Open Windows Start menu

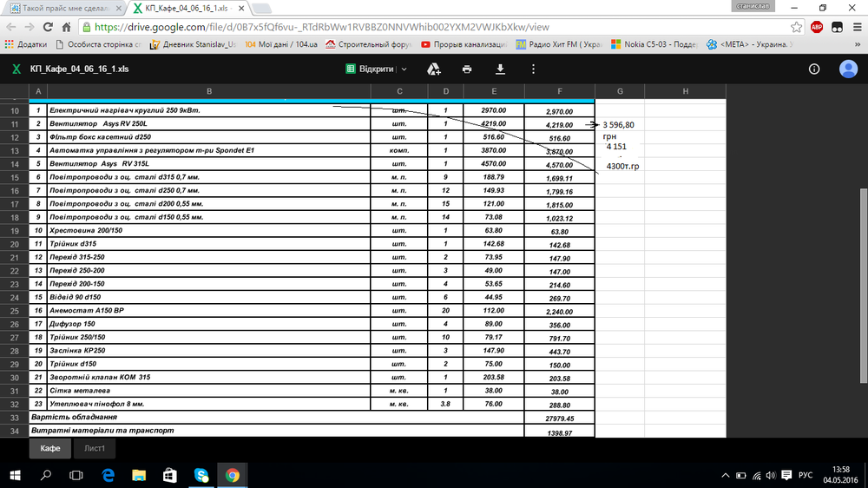pos(15,475)
